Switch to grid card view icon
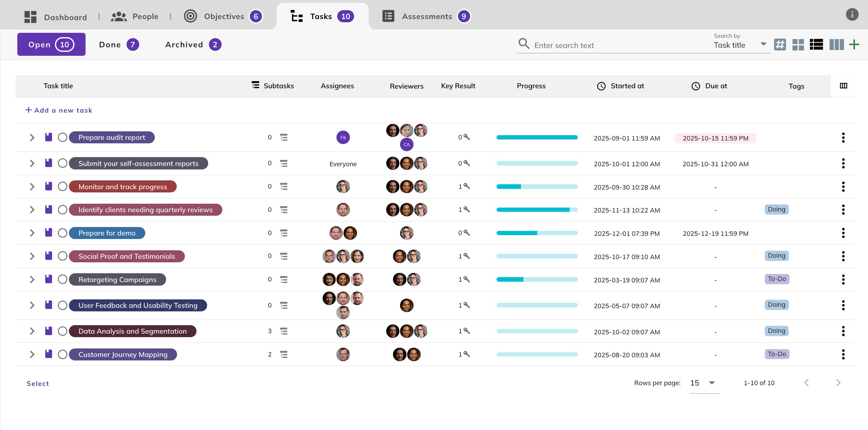The image size is (868, 430). 798,45
